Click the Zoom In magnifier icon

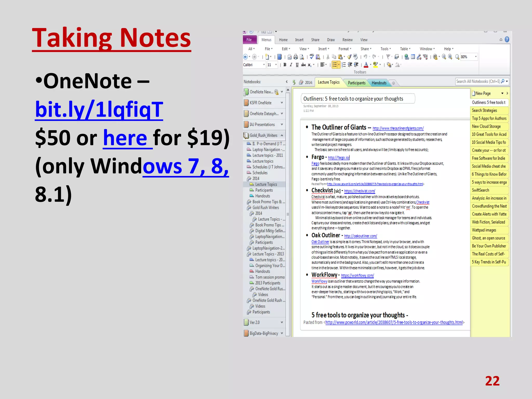click(x=450, y=57)
